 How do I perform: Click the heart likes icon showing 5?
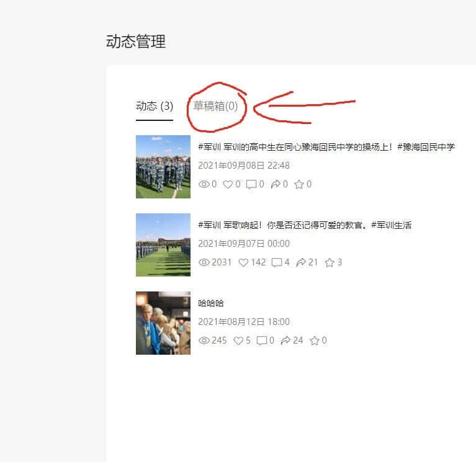click(x=238, y=340)
